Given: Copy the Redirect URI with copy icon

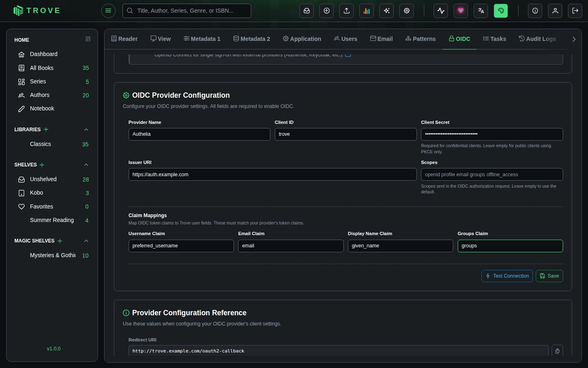Looking at the screenshot, I should tap(557, 351).
